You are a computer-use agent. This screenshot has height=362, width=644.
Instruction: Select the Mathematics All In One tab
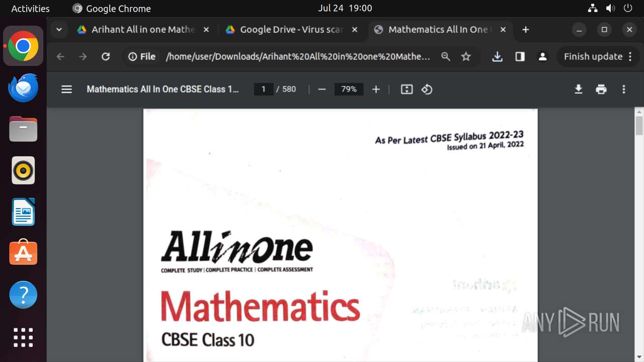tap(440, 30)
